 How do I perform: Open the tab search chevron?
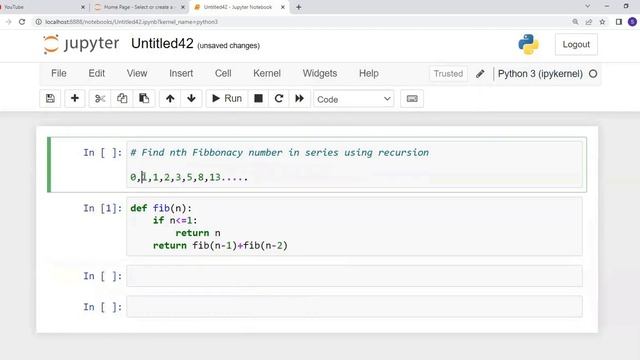(587, 6)
